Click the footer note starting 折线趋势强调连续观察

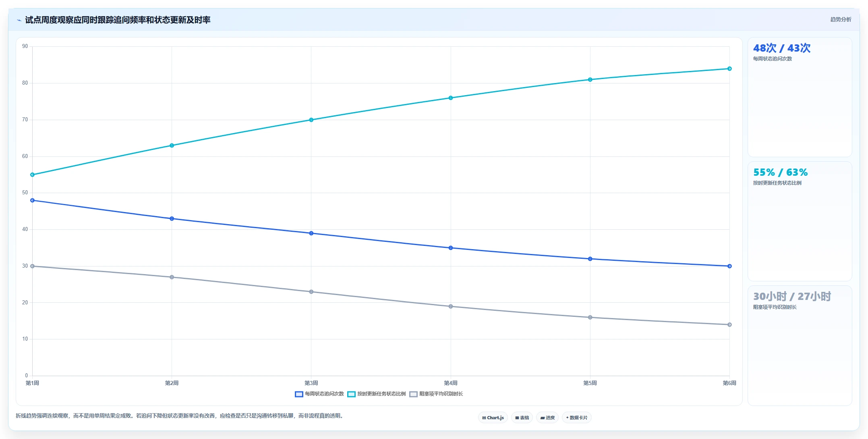[180, 416]
